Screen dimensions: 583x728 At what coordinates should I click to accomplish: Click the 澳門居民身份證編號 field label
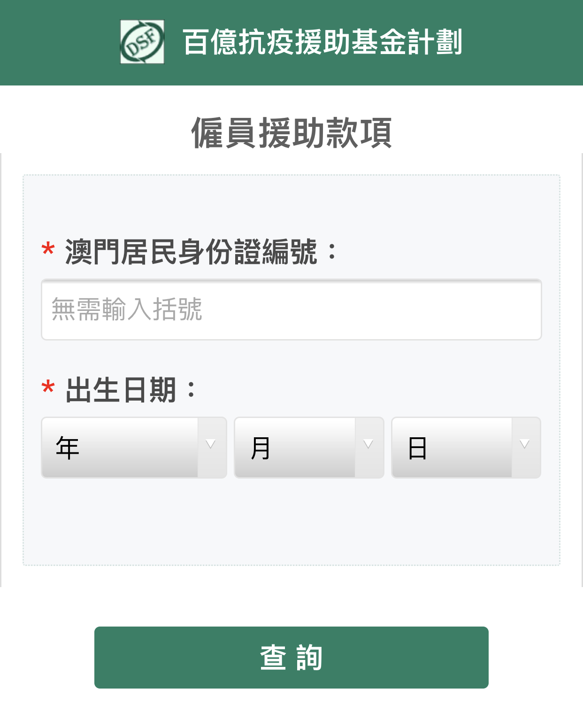coord(192,252)
